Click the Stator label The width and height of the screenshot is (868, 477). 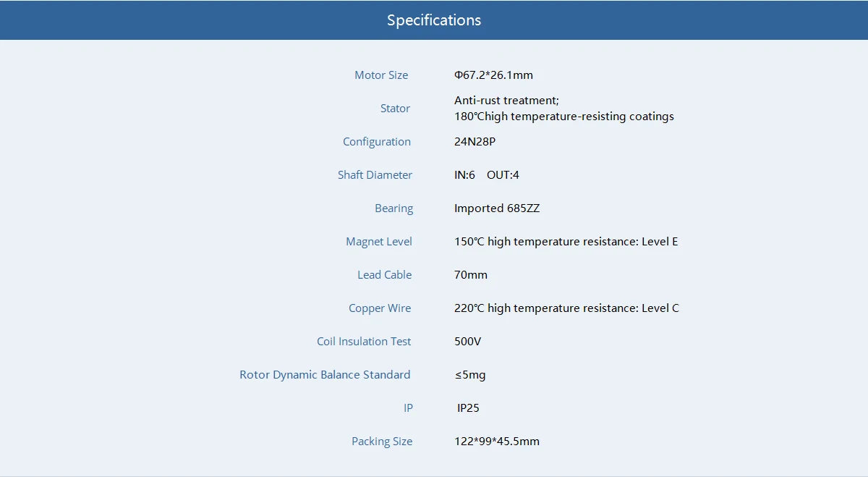[x=395, y=109]
